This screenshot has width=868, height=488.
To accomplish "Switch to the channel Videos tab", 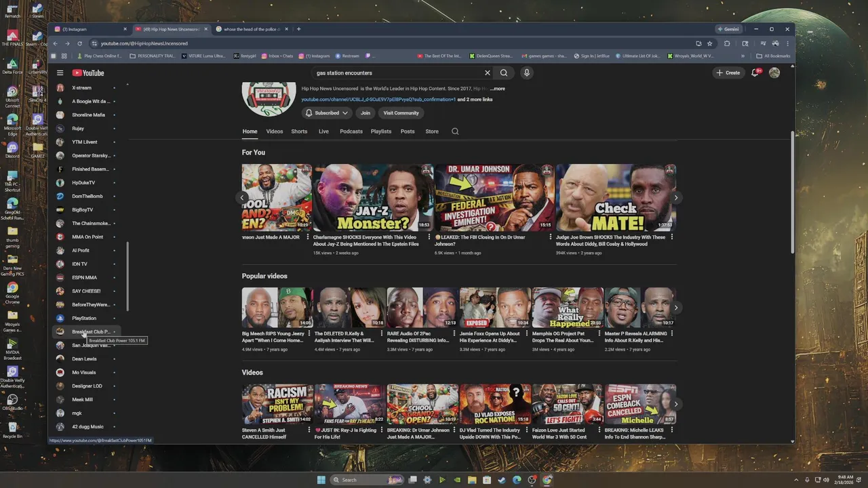I will [x=275, y=131].
